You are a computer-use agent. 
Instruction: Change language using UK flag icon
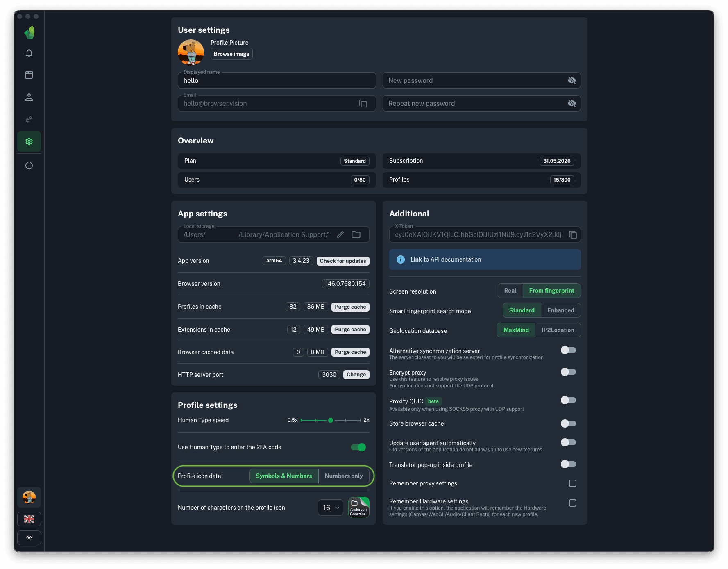[x=29, y=519]
